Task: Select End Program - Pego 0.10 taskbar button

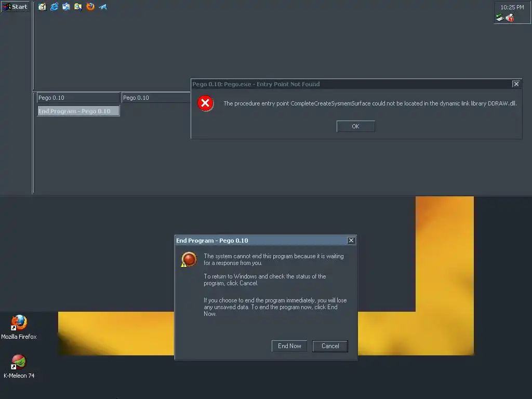Action: coord(78,111)
